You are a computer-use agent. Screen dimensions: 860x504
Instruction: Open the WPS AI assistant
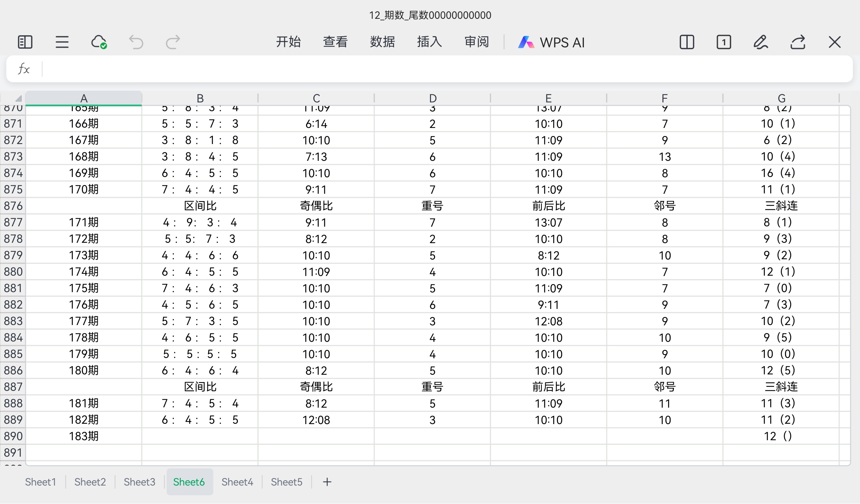coord(552,42)
